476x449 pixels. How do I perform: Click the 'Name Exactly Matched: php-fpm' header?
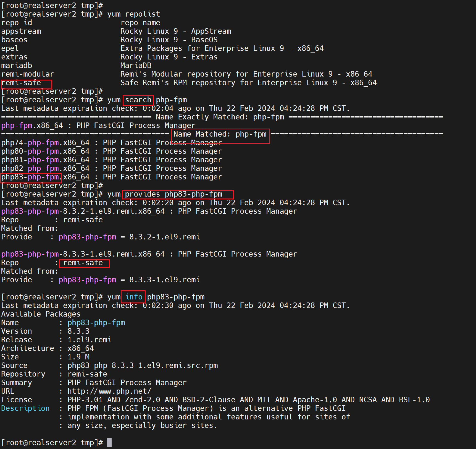pos(220,117)
